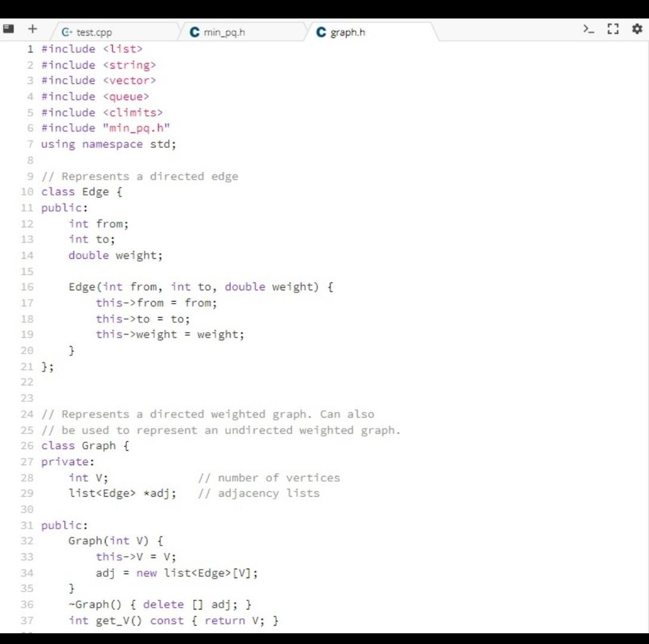Toggle fullscreen mode
Image resolution: width=649 pixels, height=644 pixels.
click(x=613, y=28)
